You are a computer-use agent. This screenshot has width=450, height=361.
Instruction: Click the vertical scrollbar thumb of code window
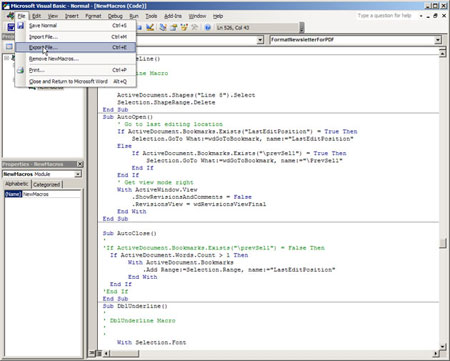(x=443, y=243)
